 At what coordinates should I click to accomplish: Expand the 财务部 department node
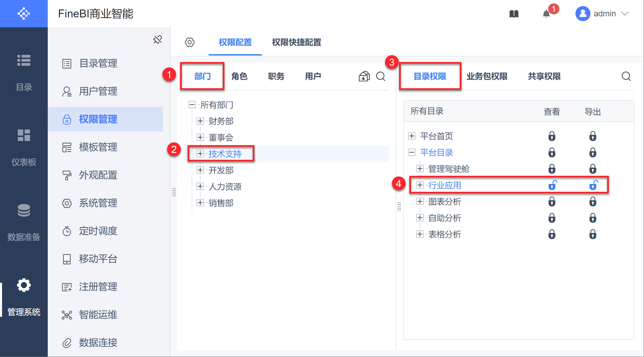click(200, 121)
